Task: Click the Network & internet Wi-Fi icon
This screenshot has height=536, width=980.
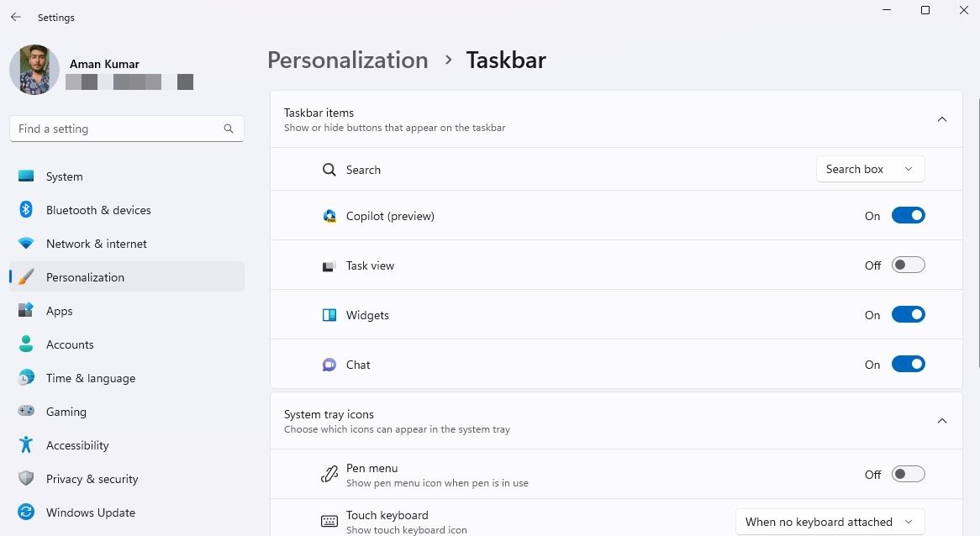Action: [x=25, y=243]
